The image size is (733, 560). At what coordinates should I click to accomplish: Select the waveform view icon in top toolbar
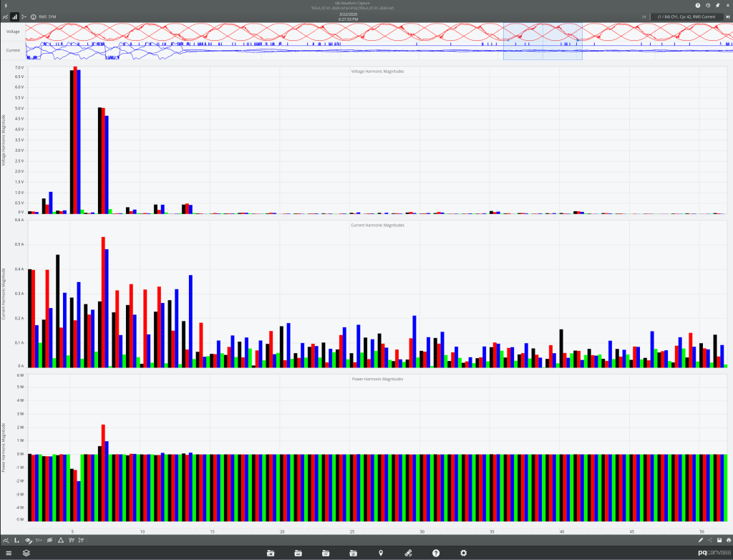coord(6,16)
